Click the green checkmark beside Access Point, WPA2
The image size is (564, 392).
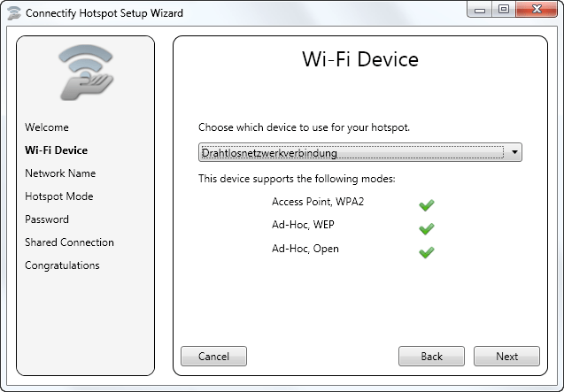426,205
